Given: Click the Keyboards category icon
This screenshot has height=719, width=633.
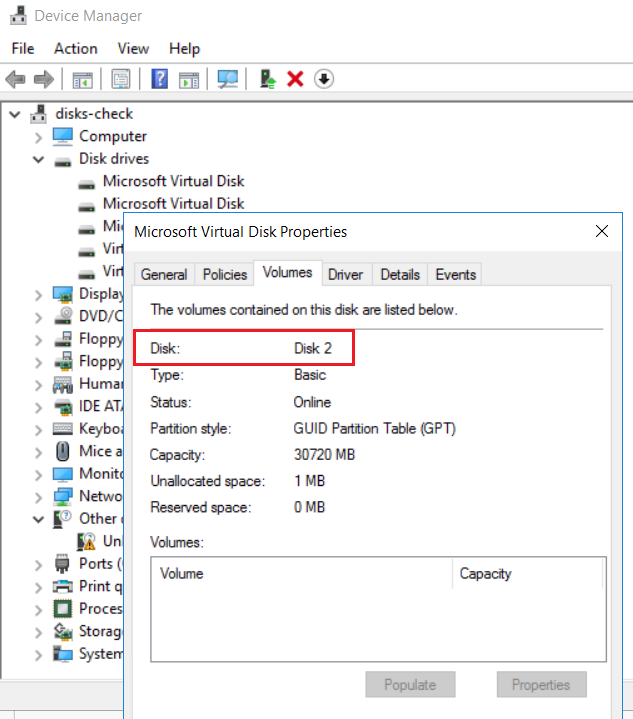Looking at the screenshot, I should pyautogui.click(x=62, y=429).
